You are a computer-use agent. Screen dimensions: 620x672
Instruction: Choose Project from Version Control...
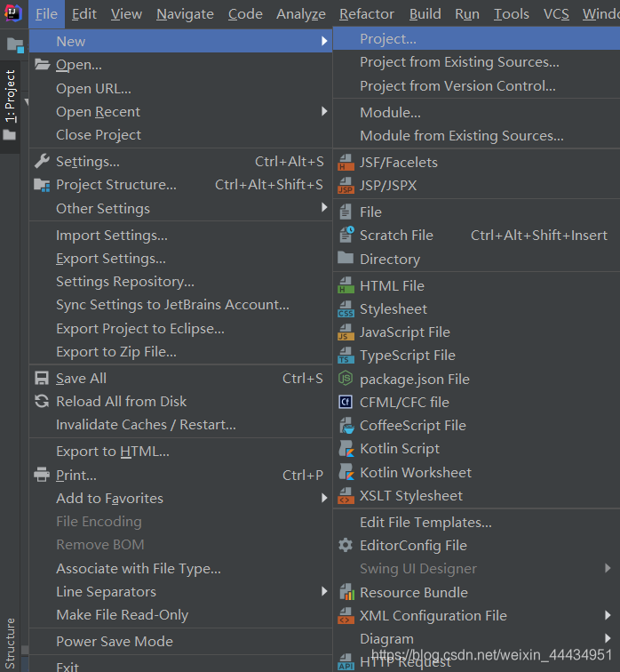point(477,85)
